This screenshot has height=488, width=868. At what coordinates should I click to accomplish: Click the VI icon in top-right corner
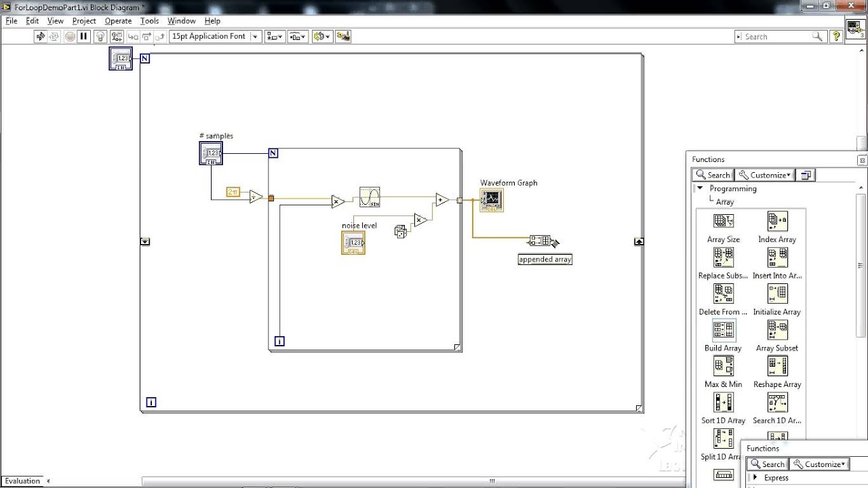856,30
